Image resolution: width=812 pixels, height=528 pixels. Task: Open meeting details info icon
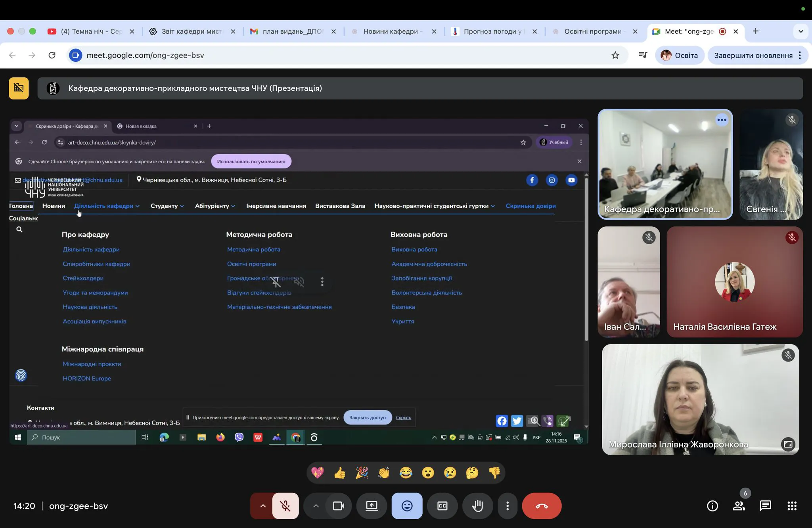[712, 506]
